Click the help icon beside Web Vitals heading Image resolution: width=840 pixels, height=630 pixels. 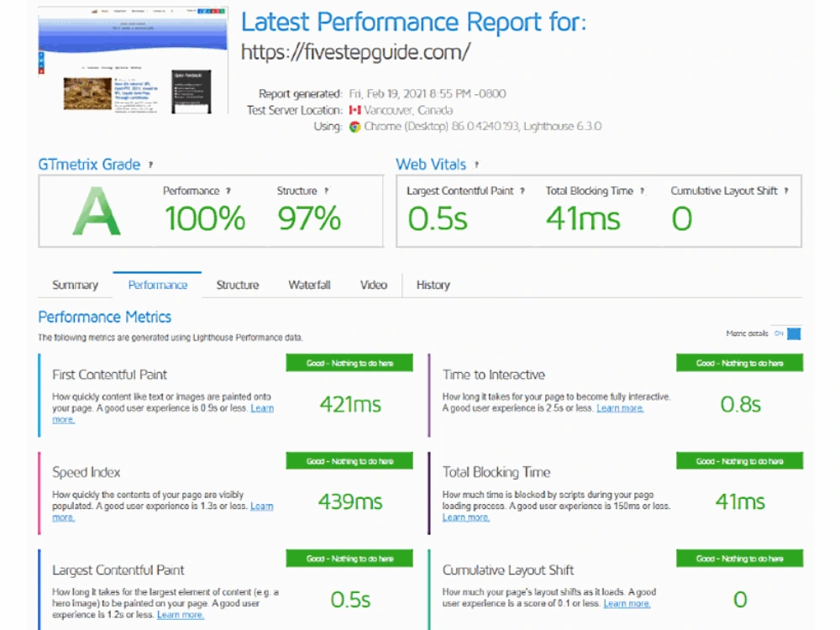point(475,165)
